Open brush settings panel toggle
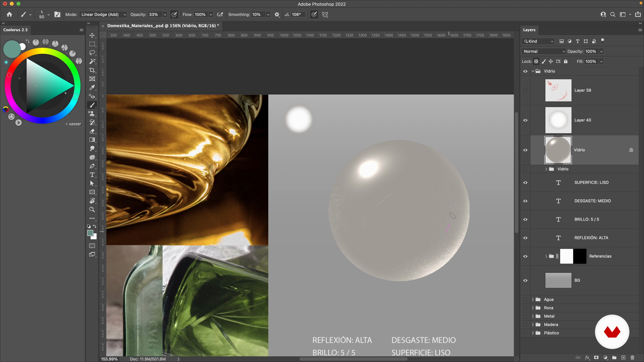Screen dimensions: 644x362 [57, 14]
